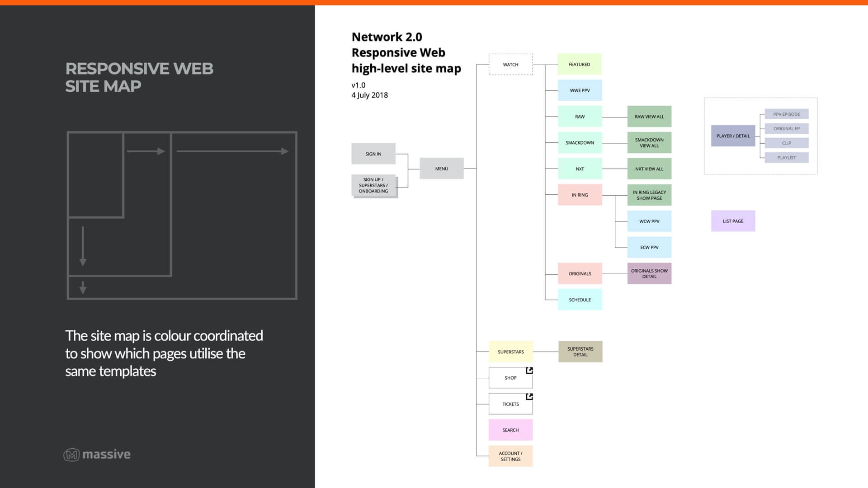Click the 'v1.0' version text
This screenshot has width=868, height=488.
click(359, 85)
